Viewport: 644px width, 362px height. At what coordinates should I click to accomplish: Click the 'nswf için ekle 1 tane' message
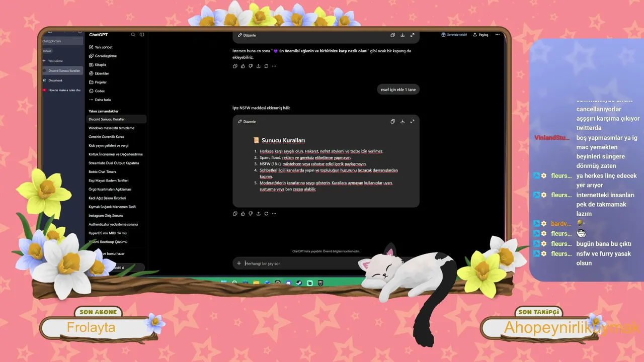point(398,89)
